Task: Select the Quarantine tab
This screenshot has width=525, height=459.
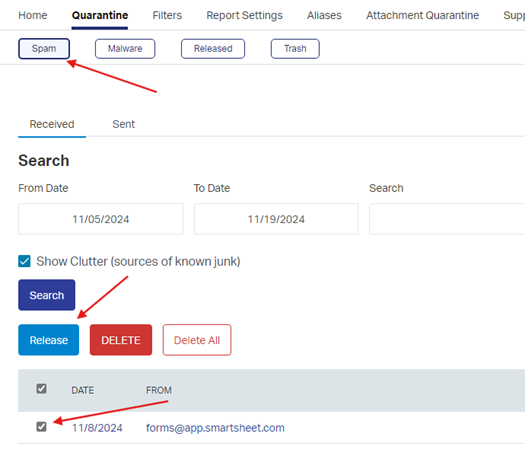Action: pos(100,15)
